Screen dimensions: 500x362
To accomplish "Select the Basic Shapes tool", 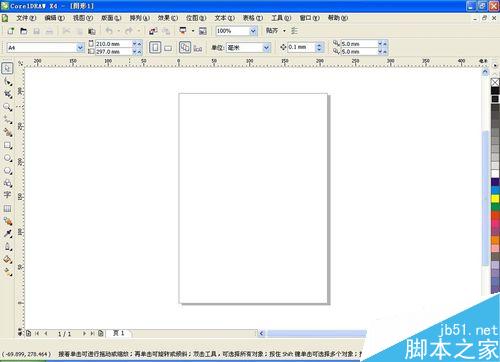I will pos(7,183).
